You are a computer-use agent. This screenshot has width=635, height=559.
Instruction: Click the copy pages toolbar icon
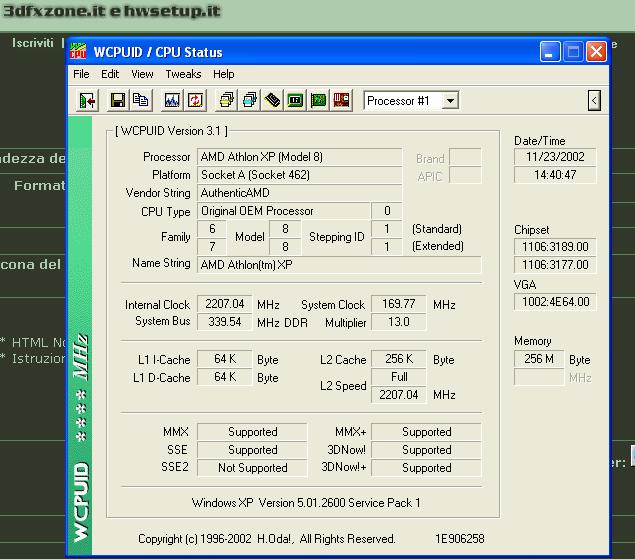141,100
